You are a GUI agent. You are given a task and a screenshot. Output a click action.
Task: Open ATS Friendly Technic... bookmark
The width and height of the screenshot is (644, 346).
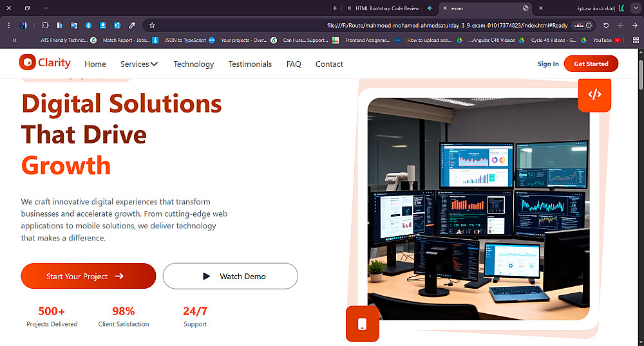pos(69,40)
